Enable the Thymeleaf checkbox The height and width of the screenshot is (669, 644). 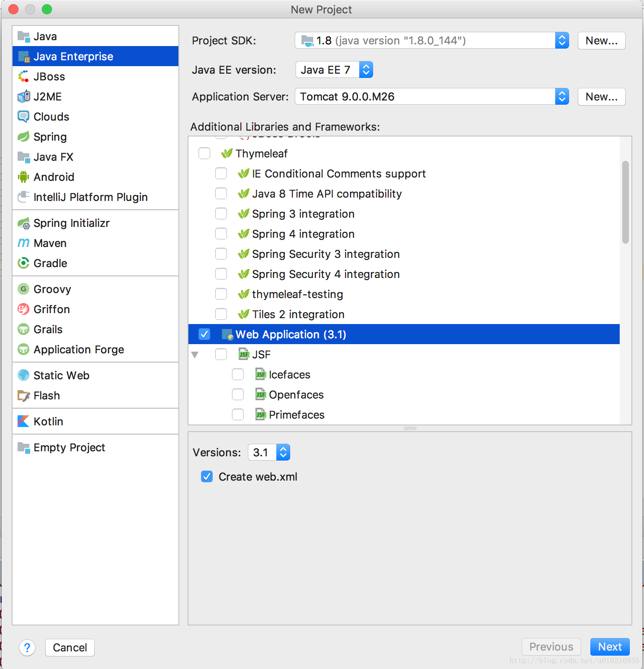204,154
